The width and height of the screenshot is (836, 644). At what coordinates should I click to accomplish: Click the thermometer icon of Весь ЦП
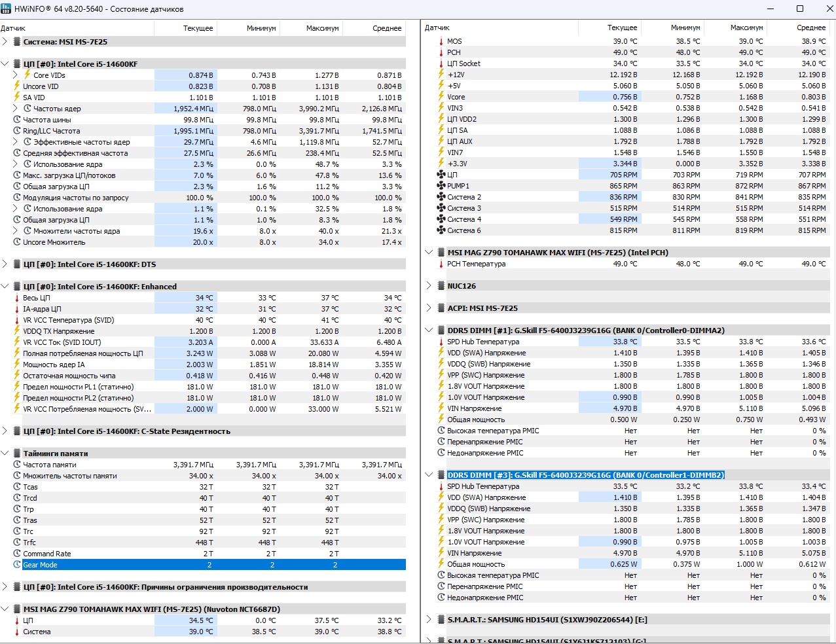[x=17, y=298]
